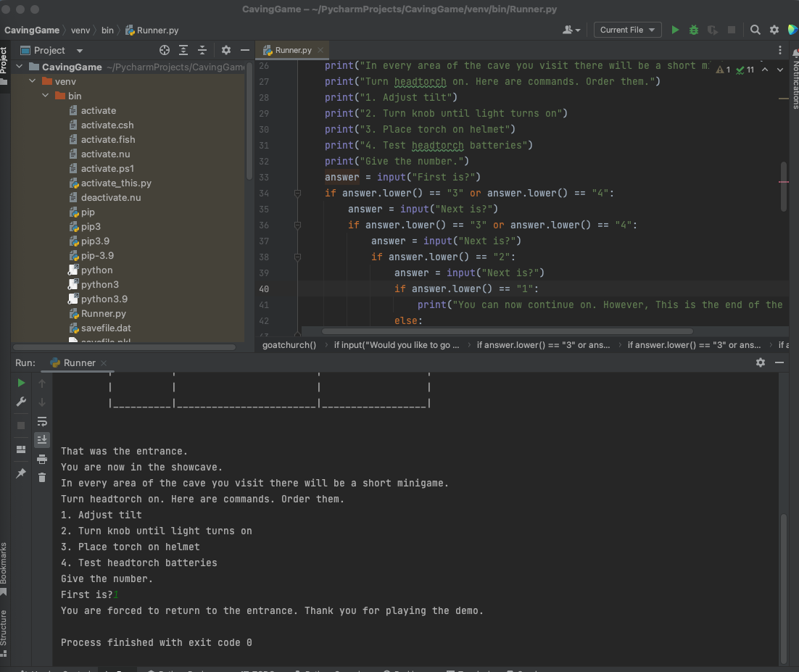Open Search Everywhere magnifier icon

point(755,30)
